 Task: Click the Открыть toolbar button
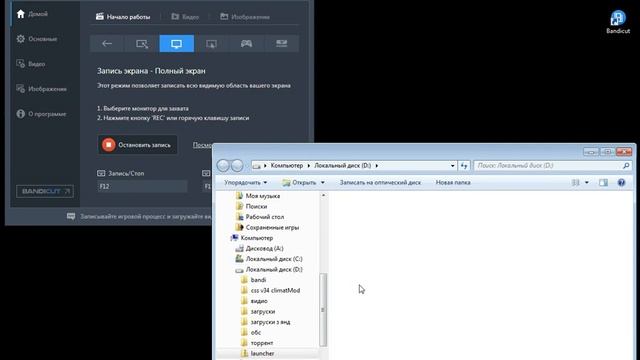coord(300,182)
